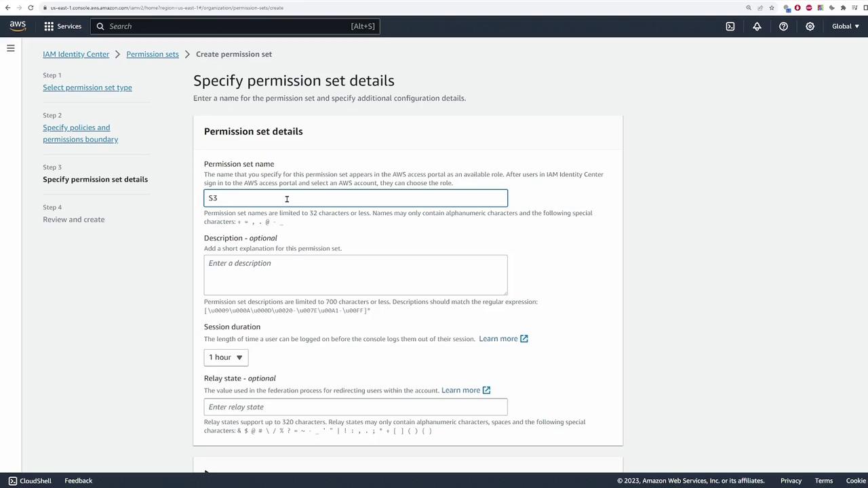Click the Enter relay state field
This screenshot has width=868, height=488.
coord(355,407)
